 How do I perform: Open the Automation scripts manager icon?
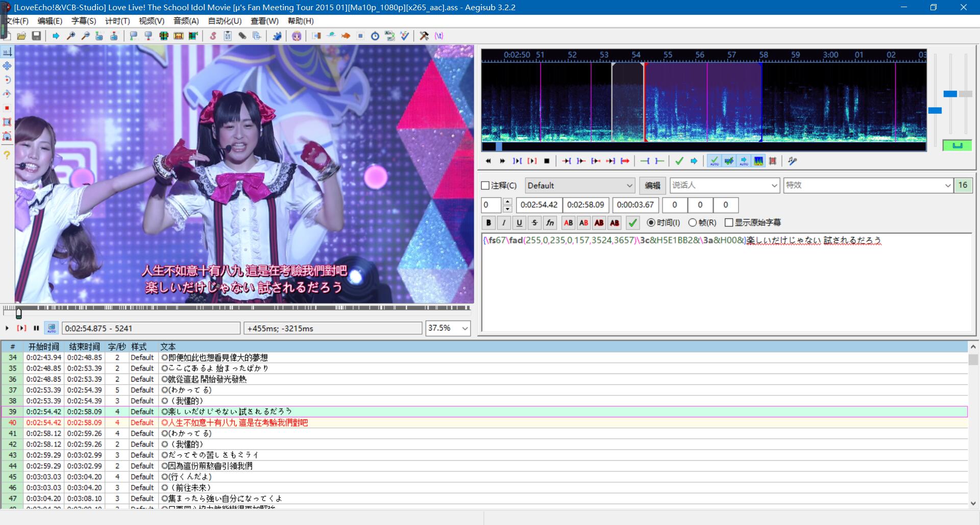pyautogui.click(x=277, y=36)
